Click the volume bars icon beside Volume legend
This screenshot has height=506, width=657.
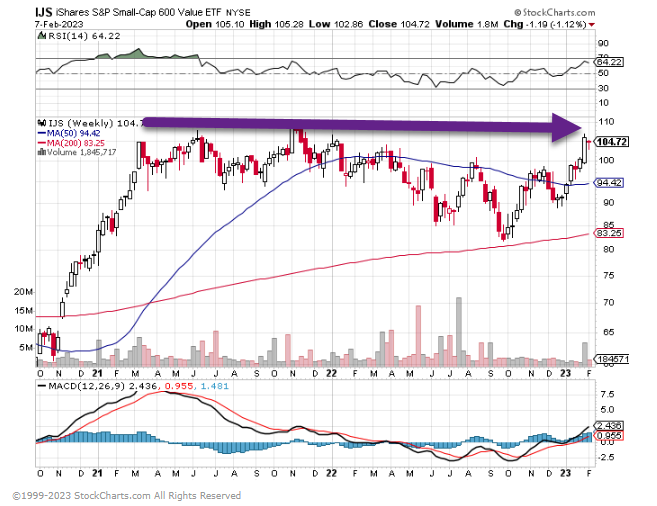[41, 152]
